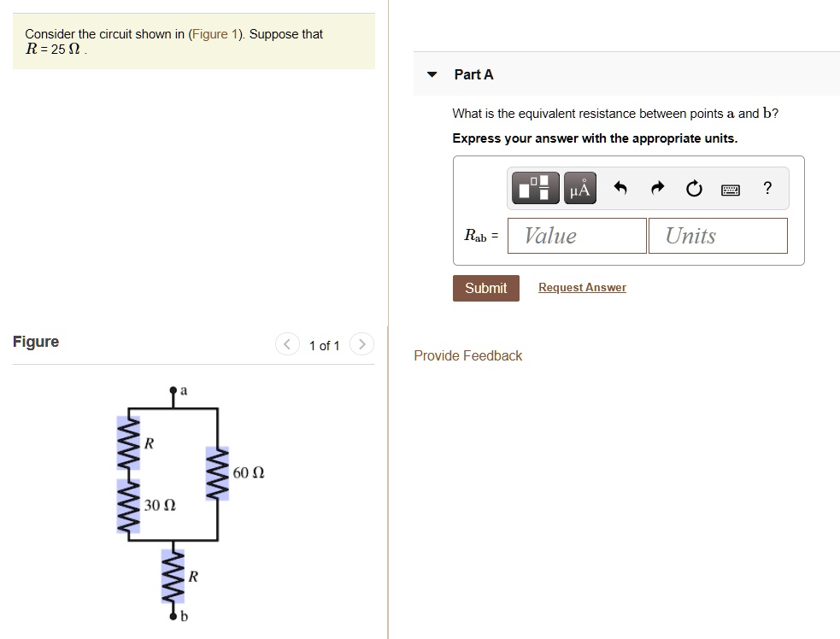The image size is (840, 639).
Task: Submit the answer for Part A
Action: click(485, 288)
